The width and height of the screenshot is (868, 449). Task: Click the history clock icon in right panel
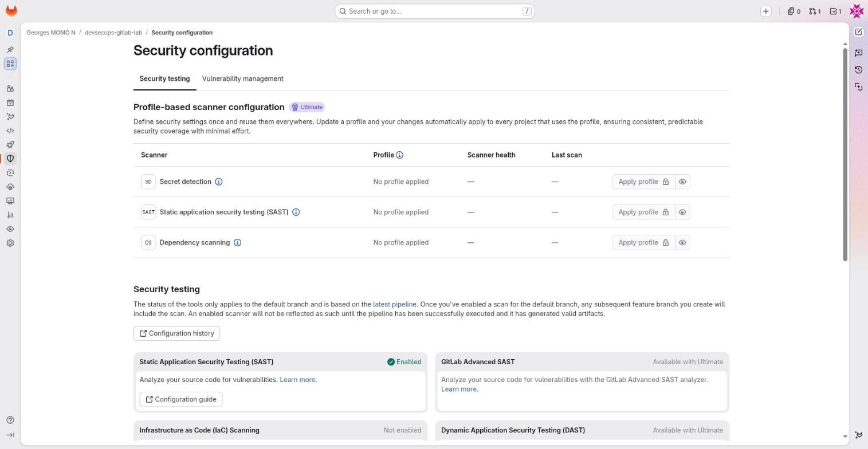point(858,70)
